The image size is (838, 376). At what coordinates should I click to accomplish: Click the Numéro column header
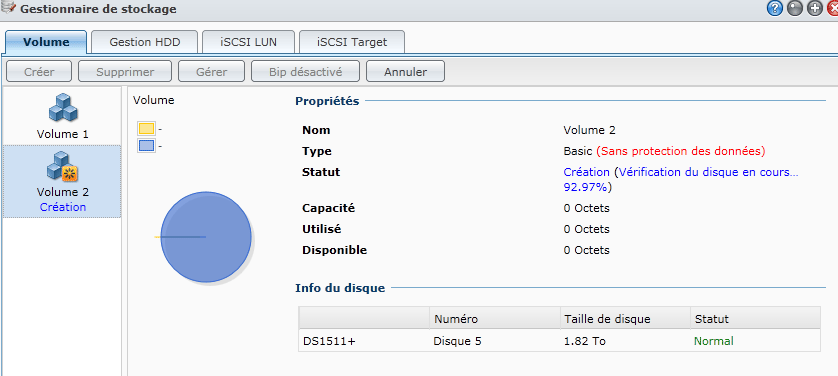(494, 319)
